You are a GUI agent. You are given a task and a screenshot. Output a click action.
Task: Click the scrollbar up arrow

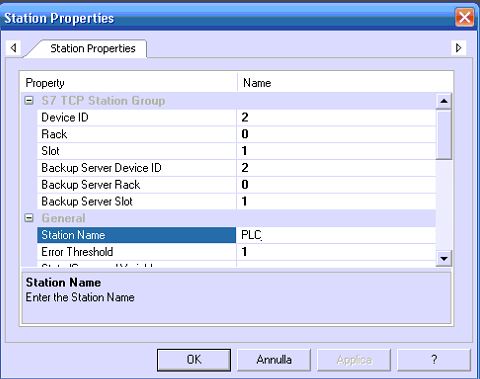(444, 101)
